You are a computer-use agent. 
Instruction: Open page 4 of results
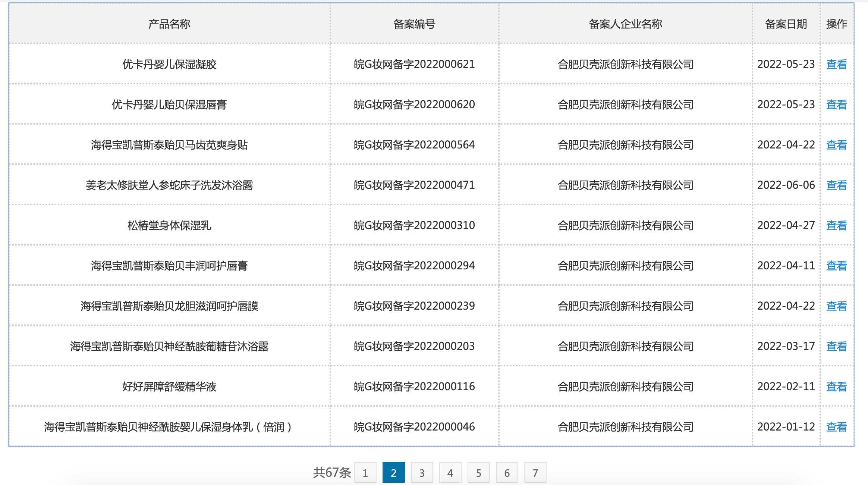(450, 473)
